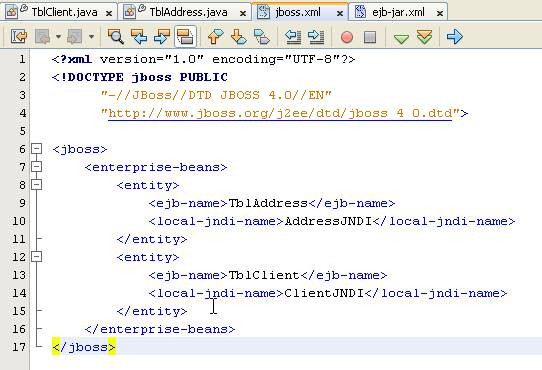Viewport: 542px width, 370px height.
Task: Close the ejb-jar.xml tab
Action: 440,13
